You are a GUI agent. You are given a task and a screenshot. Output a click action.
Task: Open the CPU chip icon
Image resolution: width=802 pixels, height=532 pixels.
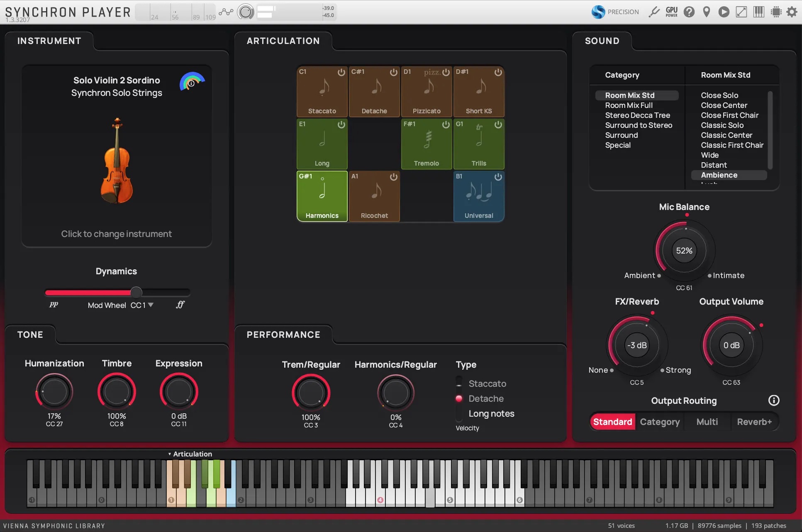[x=776, y=12]
